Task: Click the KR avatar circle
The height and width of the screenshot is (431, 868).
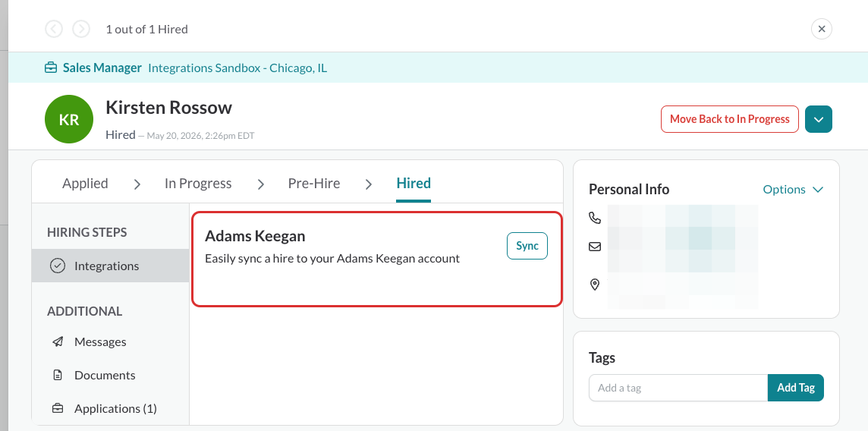Action: pyautogui.click(x=69, y=119)
